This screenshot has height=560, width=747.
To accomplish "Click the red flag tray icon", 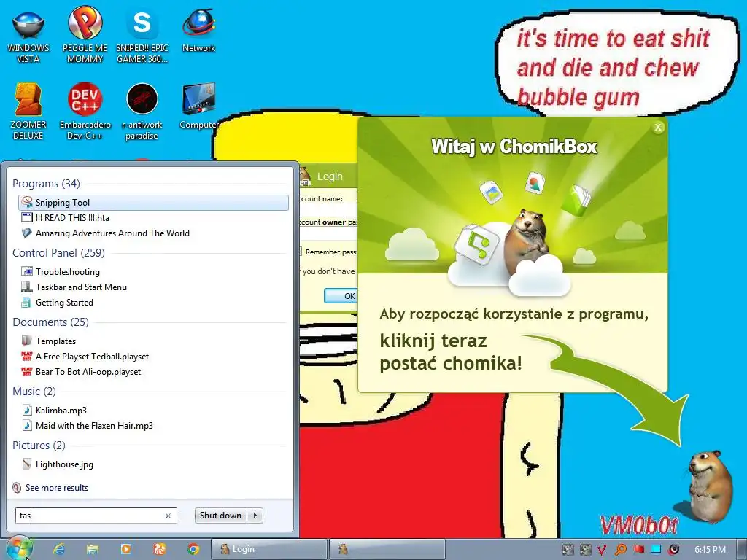I will point(638,550).
